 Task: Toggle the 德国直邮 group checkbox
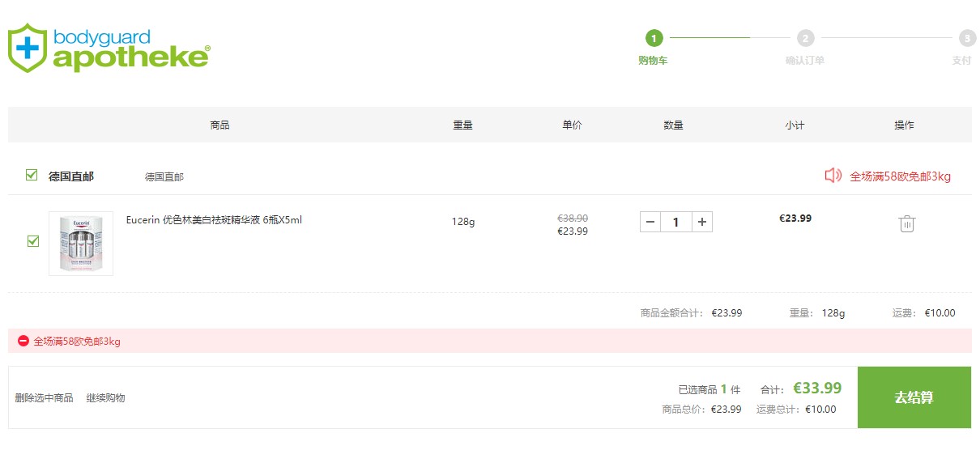tap(32, 175)
